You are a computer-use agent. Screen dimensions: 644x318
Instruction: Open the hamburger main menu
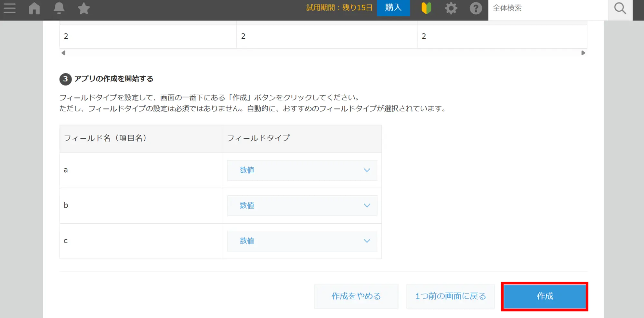coord(10,8)
